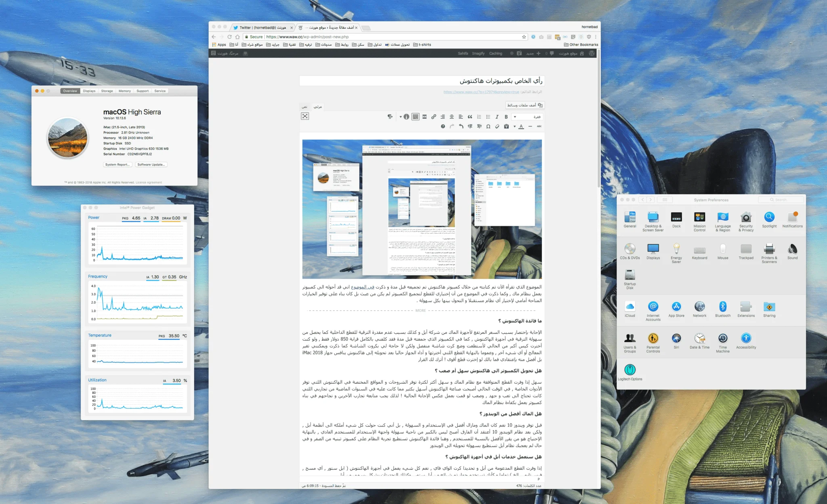
Task: Switch to the text editor tab (نص)
Action: pyautogui.click(x=304, y=107)
